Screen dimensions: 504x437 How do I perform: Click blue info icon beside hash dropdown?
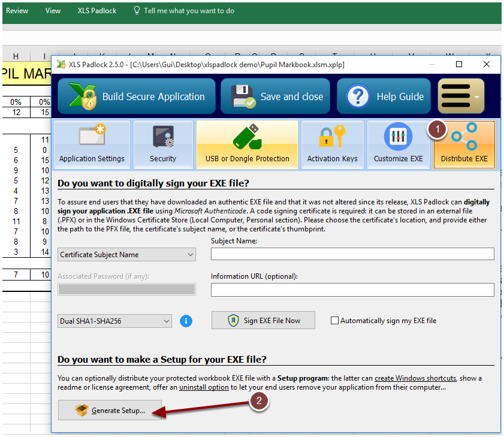pyautogui.click(x=186, y=321)
